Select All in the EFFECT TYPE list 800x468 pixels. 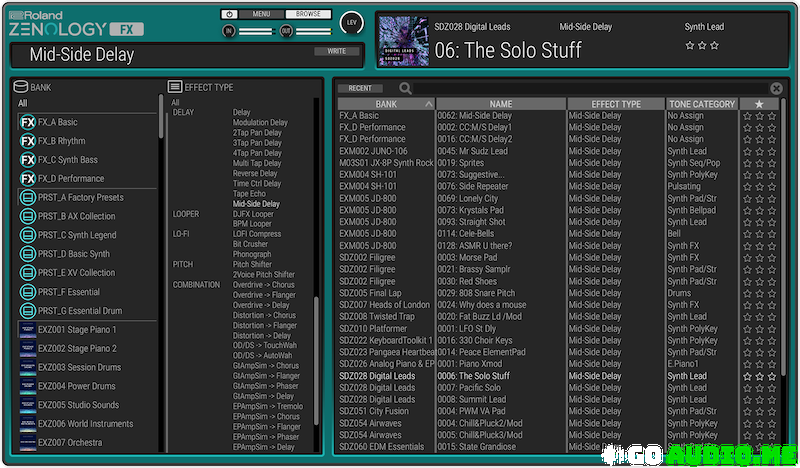pyautogui.click(x=176, y=103)
